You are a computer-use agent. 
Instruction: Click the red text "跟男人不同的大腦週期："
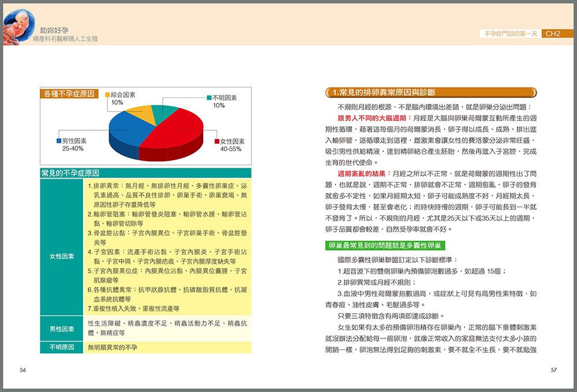tap(375, 118)
